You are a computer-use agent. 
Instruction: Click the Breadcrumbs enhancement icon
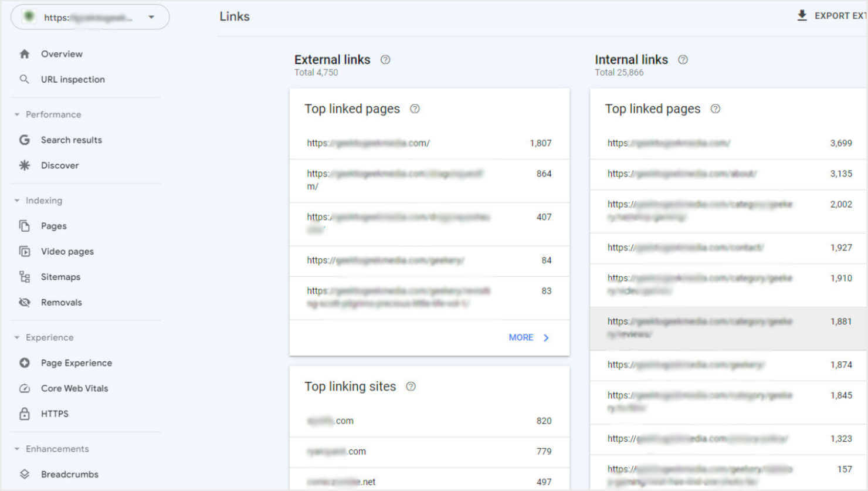click(24, 474)
